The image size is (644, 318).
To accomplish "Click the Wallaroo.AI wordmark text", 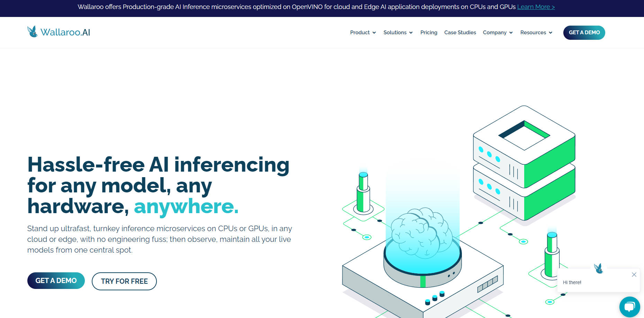I will coord(65,32).
